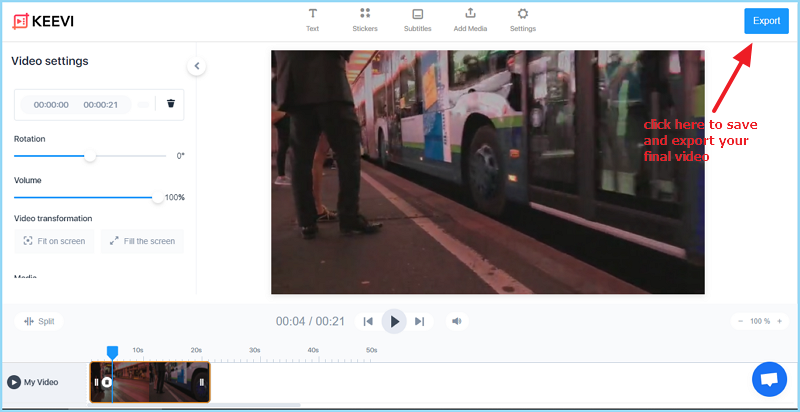Viewport: 800px width, 412px height.
Task: Open the chat support bubble
Action: click(769, 380)
